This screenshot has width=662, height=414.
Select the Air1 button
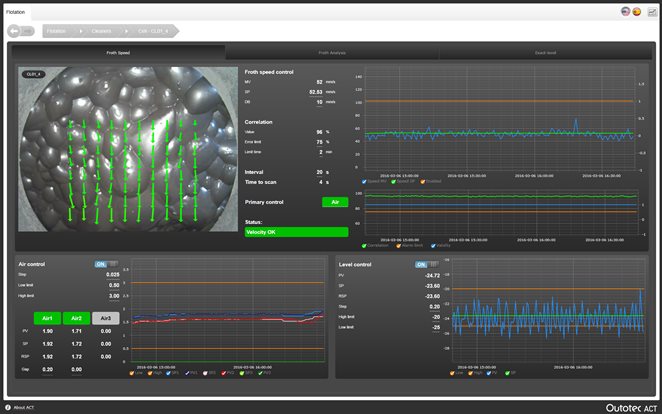coord(47,318)
